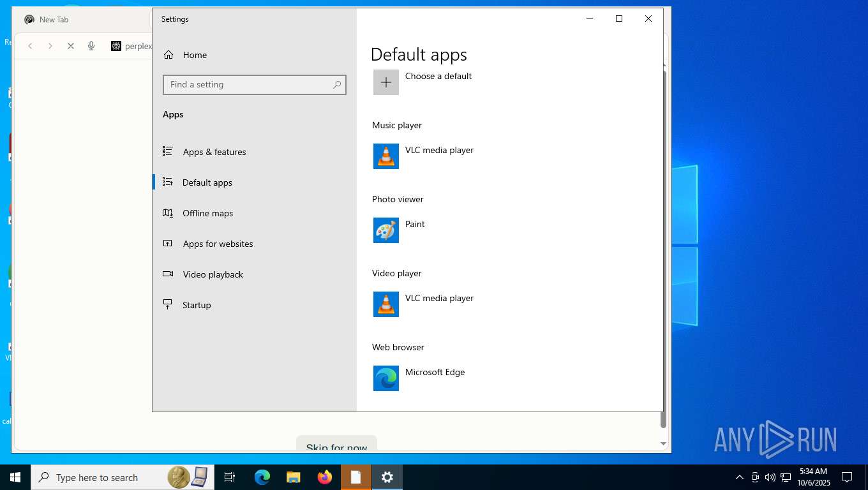Click the network tray icon
868x490 pixels.
(x=786, y=477)
